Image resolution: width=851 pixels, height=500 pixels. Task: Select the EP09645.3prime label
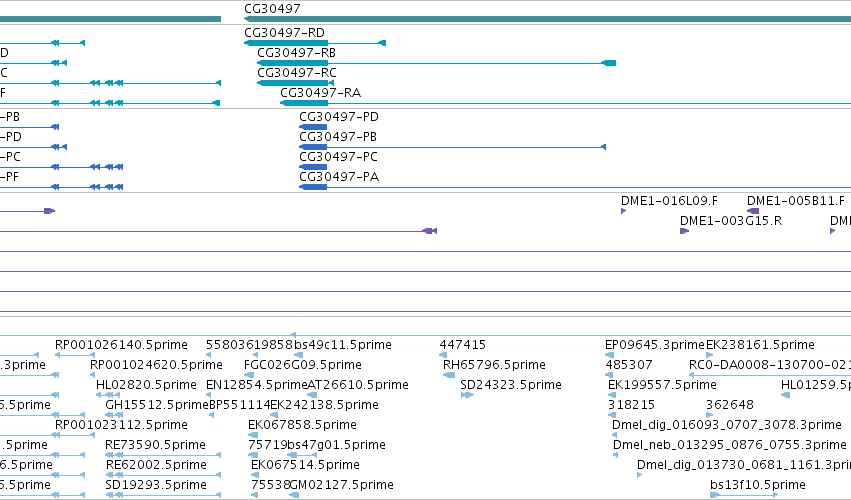[655, 345]
